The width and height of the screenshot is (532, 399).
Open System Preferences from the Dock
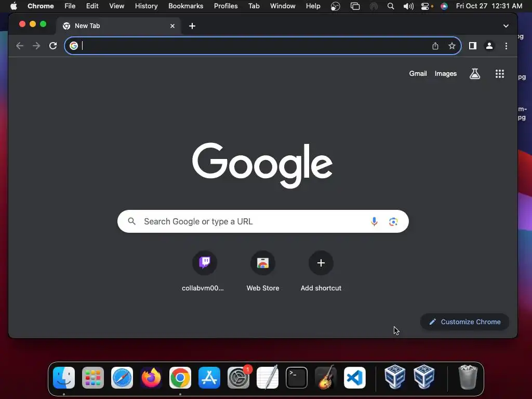coord(238,378)
